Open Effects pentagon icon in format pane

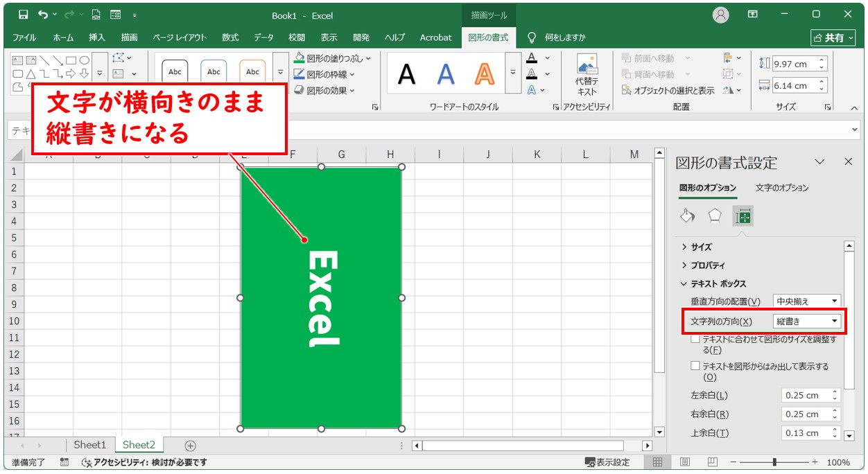pyautogui.click(x=715, y=216)
